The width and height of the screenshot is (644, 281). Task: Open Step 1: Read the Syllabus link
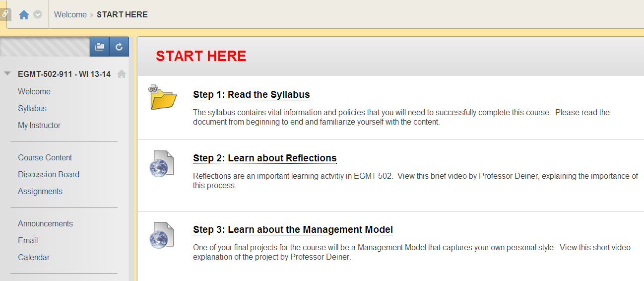coord(251,95)
